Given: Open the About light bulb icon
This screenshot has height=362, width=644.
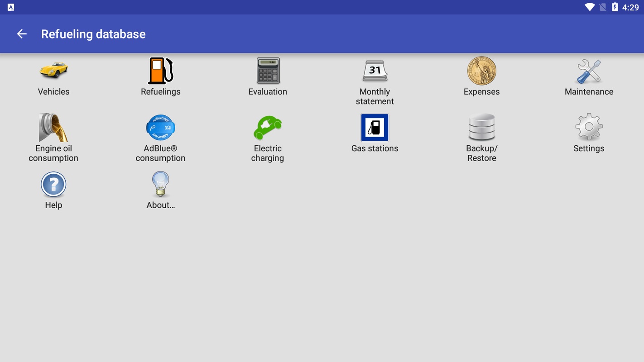Looking at the screenshot, I should [160, 185].
